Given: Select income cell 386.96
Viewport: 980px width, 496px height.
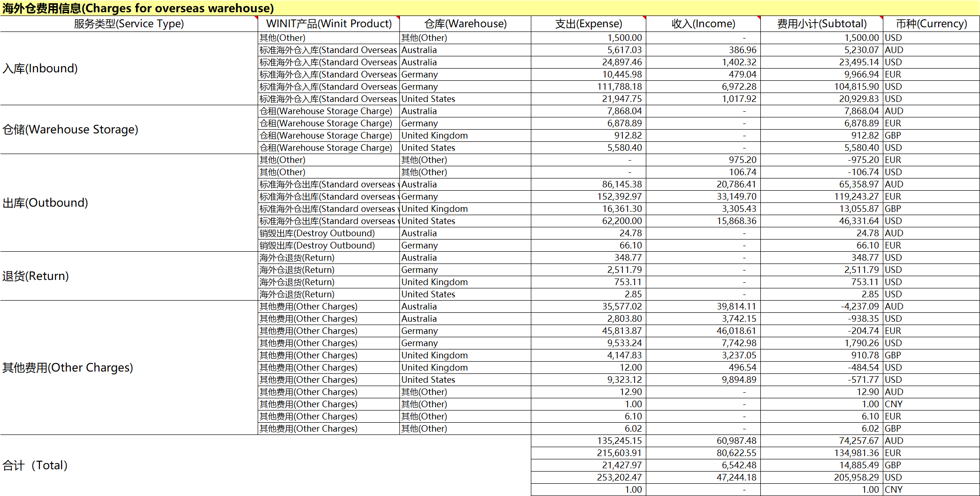Looking at the screenshot, I should click(x=703, y=50).
